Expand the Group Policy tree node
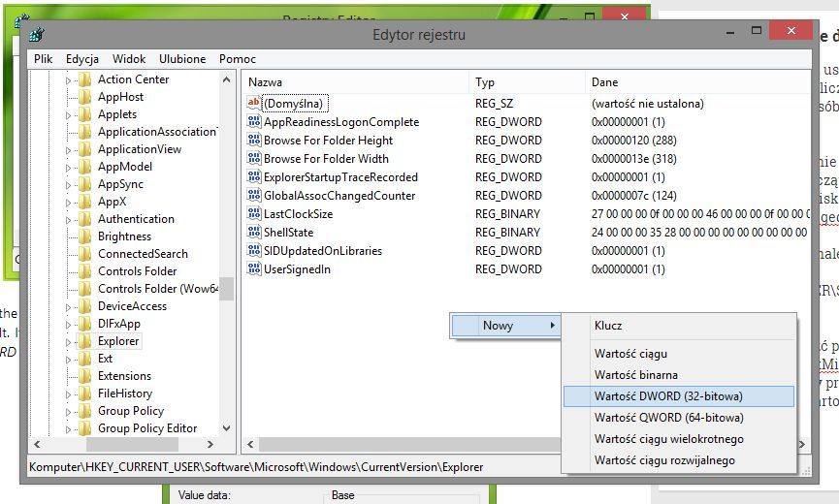The height and width of the screenshot is (504, 839). tap(68, 412)
